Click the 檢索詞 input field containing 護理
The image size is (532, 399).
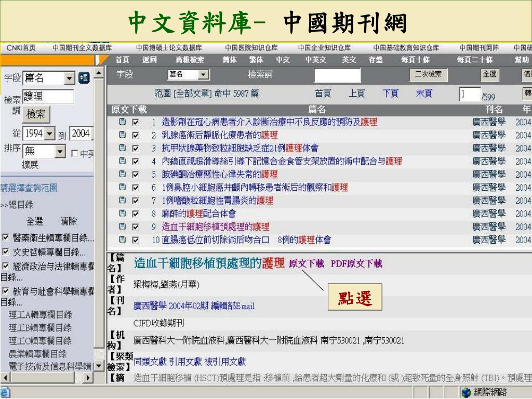(x=48, y=97)
